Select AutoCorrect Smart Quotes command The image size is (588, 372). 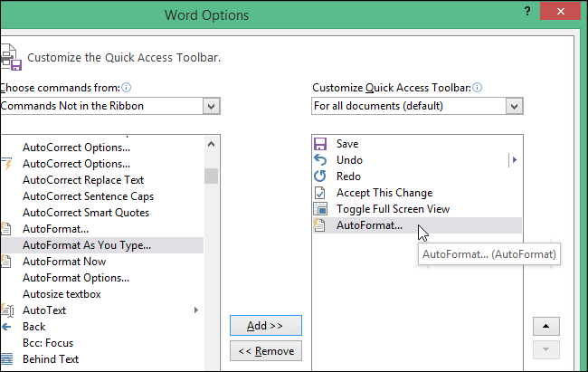(86, 213)
